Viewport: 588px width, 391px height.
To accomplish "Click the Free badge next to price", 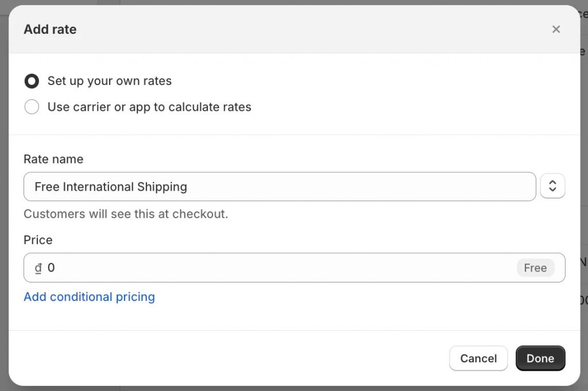I will tap(535, 268).
